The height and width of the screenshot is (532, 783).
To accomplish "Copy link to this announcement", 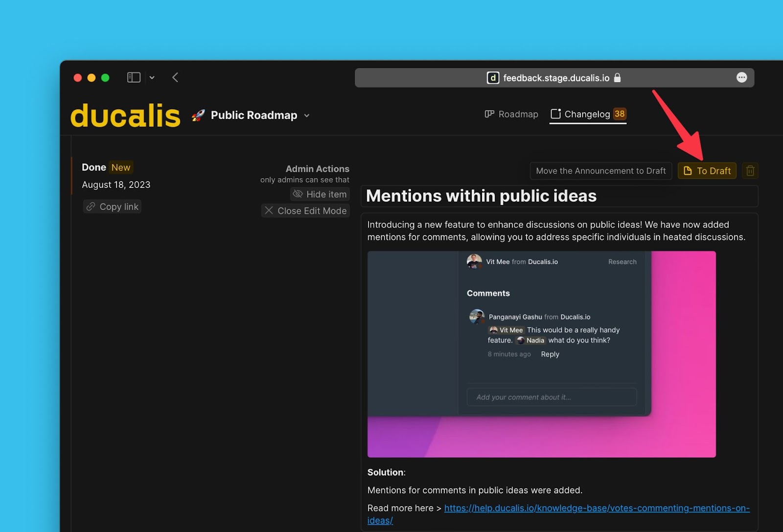I will (x=113, y=207).
